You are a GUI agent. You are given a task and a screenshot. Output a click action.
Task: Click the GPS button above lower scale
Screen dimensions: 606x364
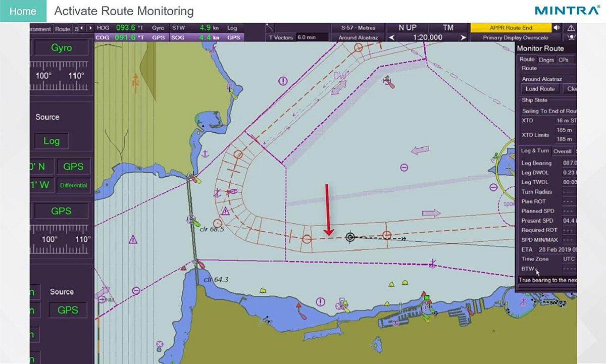(61, 211)
